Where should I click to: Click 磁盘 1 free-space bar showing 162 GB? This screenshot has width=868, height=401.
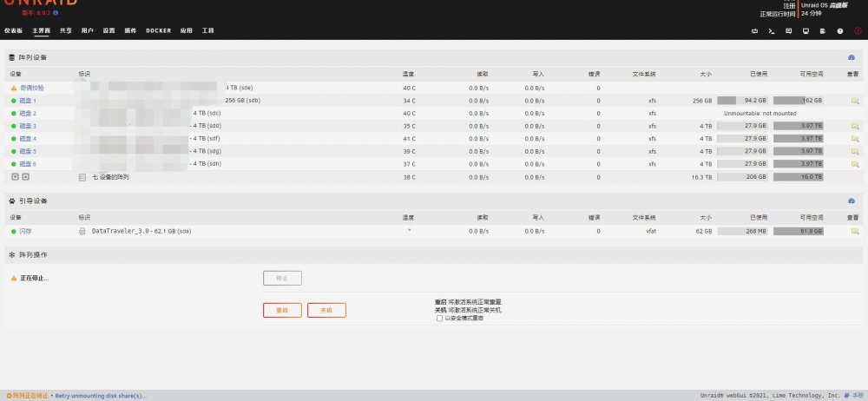coord(799,101)
